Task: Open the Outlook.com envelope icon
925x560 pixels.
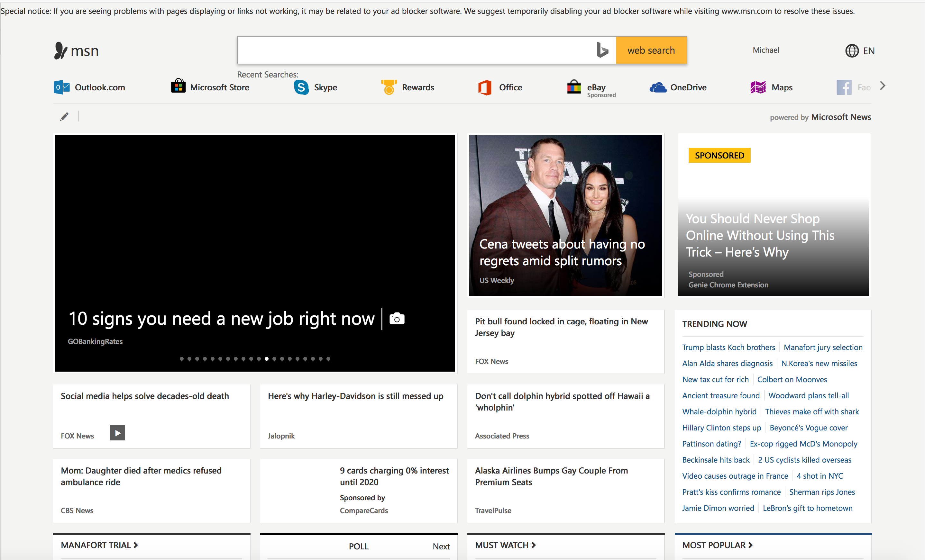Action: coord(61,87)
